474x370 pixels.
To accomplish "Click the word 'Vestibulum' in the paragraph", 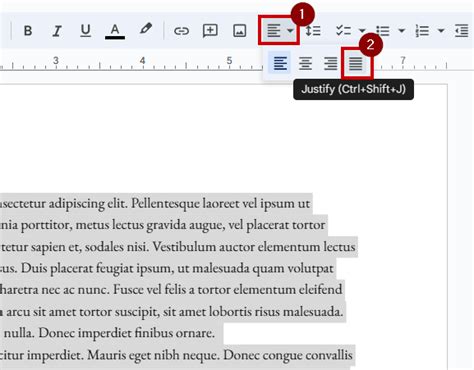I will point(184,247).
